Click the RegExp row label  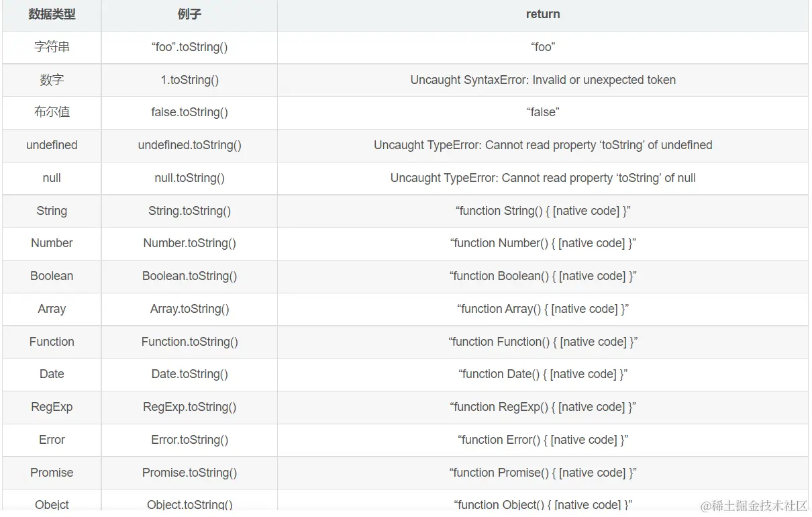pos(52,407)
